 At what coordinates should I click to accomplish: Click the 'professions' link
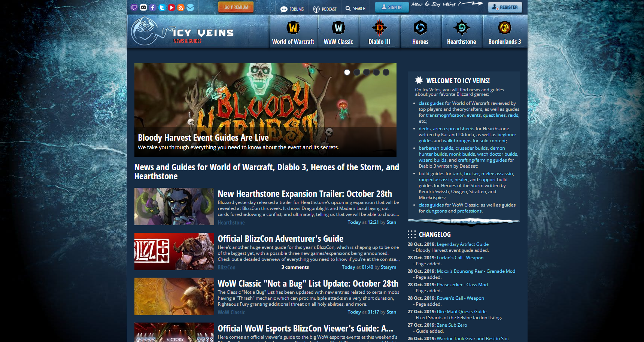470,211
